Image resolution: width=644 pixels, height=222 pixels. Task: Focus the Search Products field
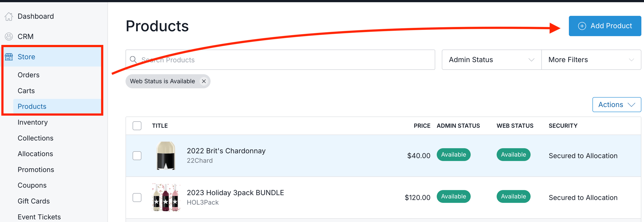281,60
